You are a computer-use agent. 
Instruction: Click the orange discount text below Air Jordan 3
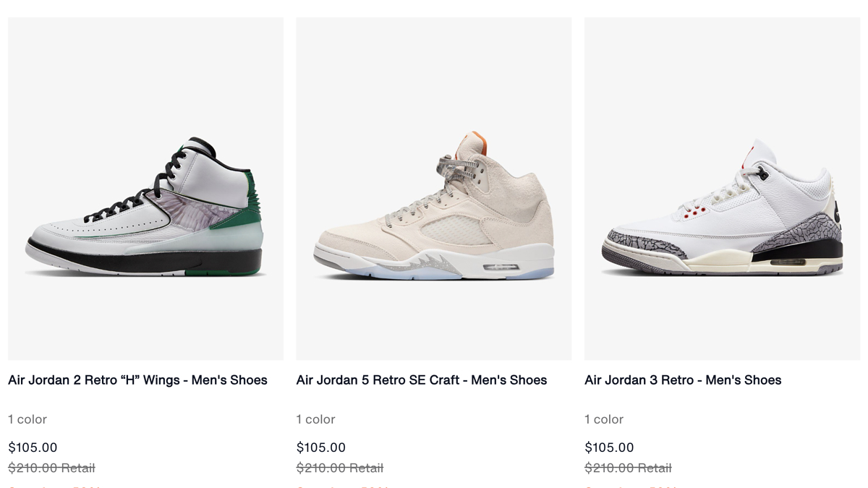[631, 486]
